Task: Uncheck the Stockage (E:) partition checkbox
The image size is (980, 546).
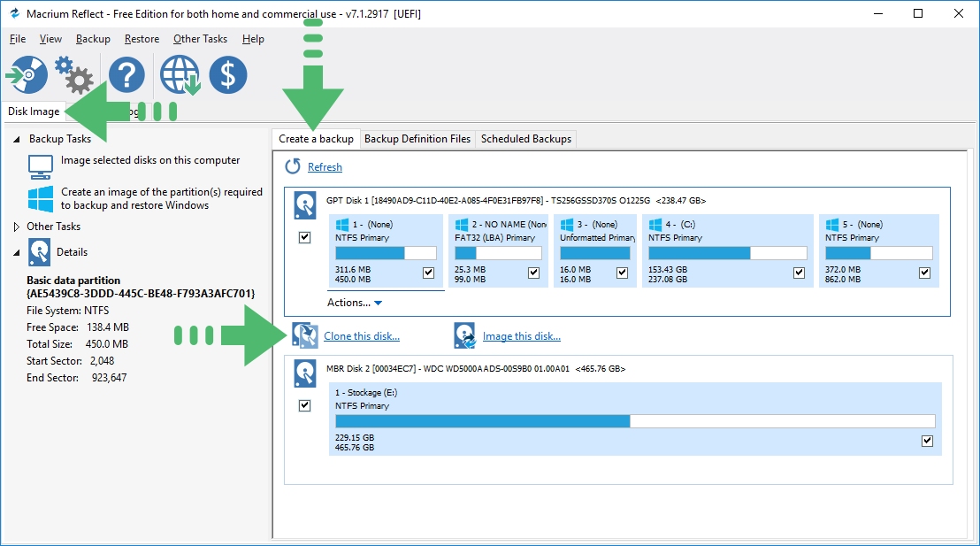Action: click(928, 441)
